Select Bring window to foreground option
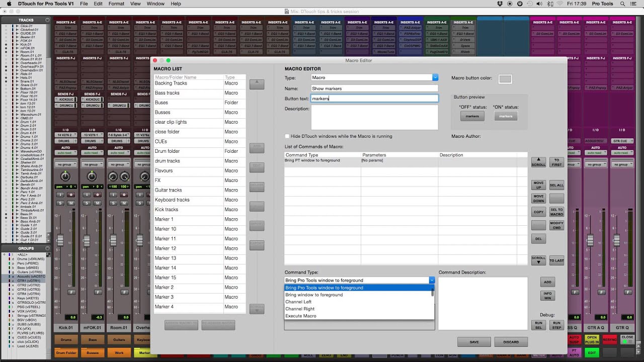This screenshot has height=362, width=644. (359, 295)
